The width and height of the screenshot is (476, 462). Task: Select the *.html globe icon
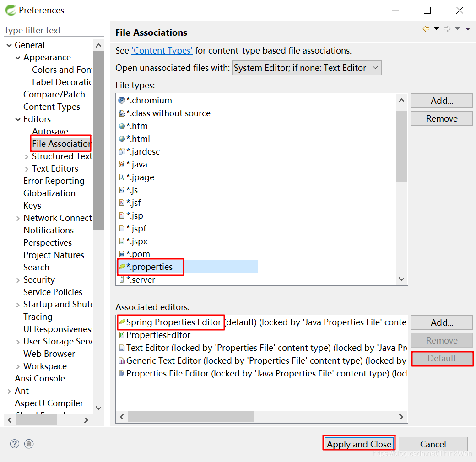pos(122,139)
